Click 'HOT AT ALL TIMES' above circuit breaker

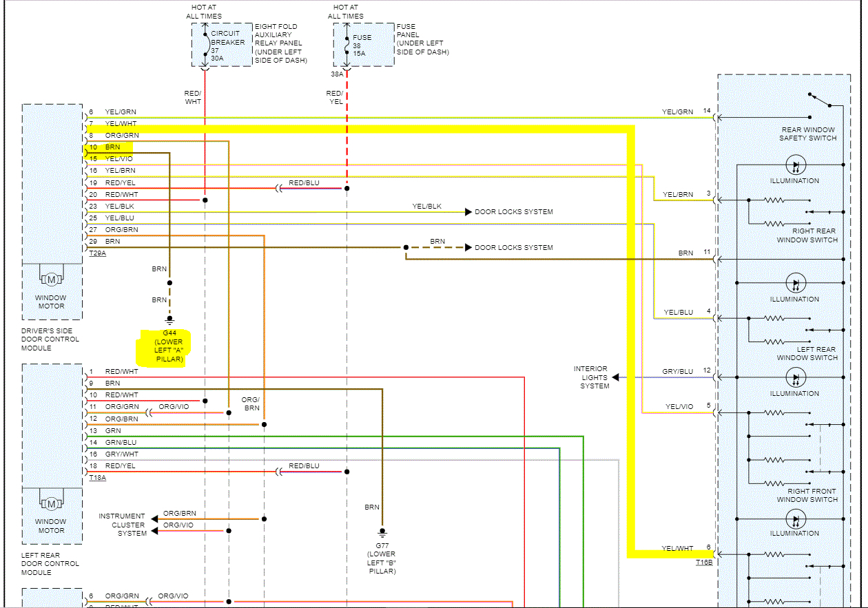point(203,12)
